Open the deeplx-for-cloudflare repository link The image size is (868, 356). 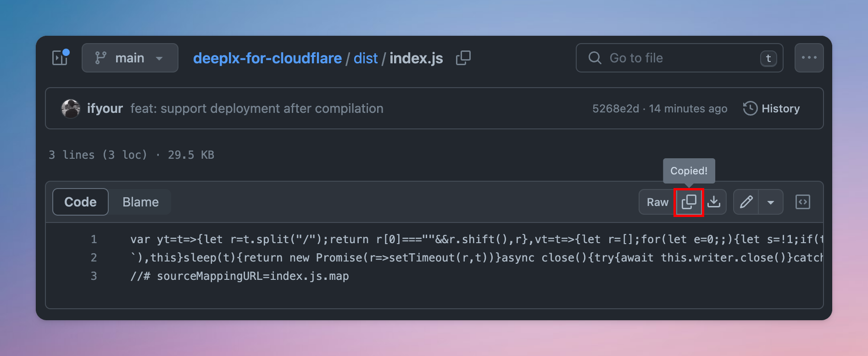click(x=267, y=58)
